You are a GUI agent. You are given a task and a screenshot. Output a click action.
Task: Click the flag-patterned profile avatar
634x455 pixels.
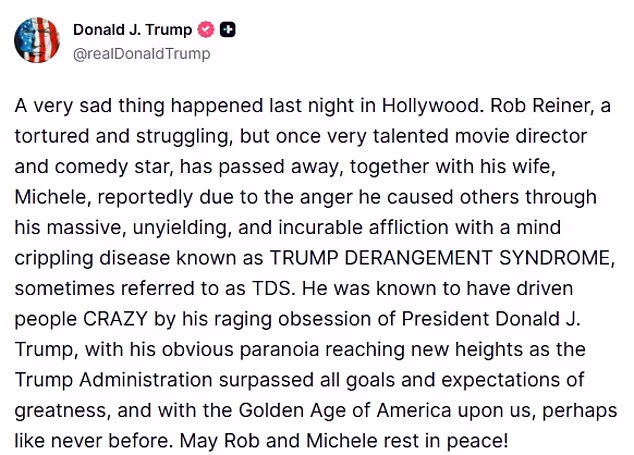(36, 40)
